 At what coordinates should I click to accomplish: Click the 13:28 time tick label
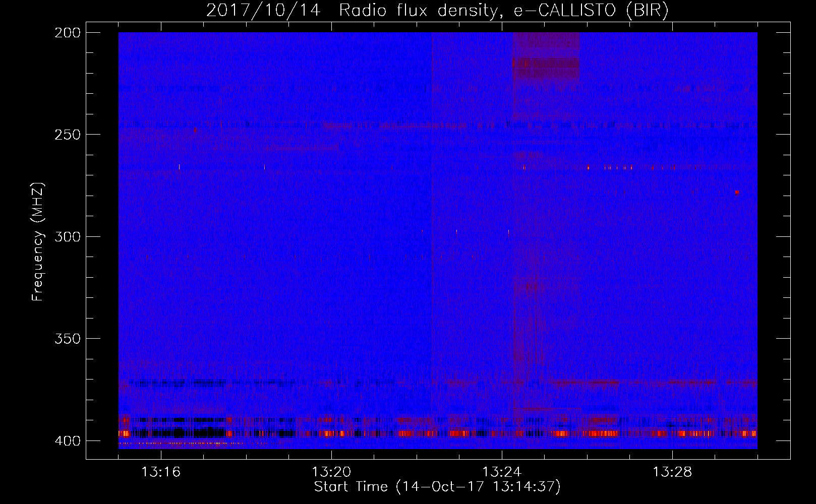(x=672, y=472)
